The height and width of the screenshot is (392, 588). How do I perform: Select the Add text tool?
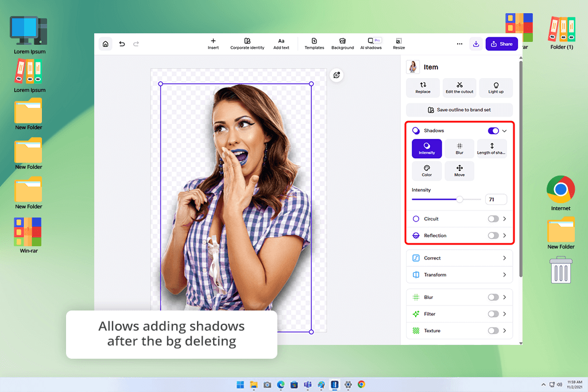tap(281, 44)
